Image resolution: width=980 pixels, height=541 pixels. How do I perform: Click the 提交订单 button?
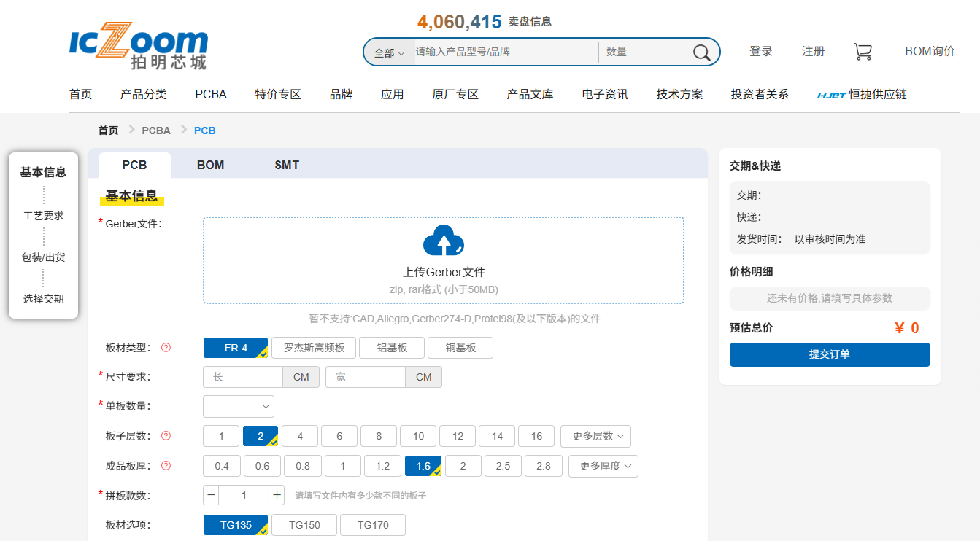pos(830,354)
